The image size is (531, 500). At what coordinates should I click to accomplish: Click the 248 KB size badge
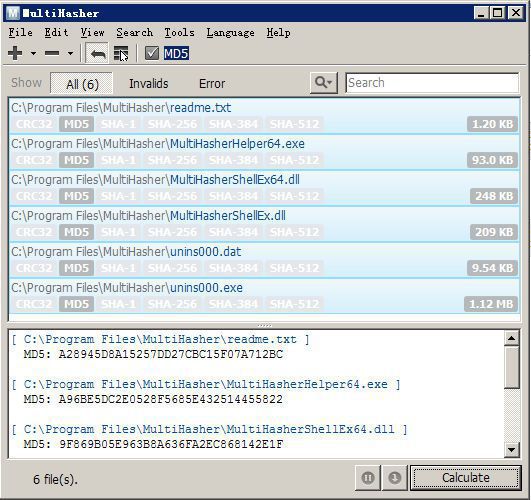point(494,196)
